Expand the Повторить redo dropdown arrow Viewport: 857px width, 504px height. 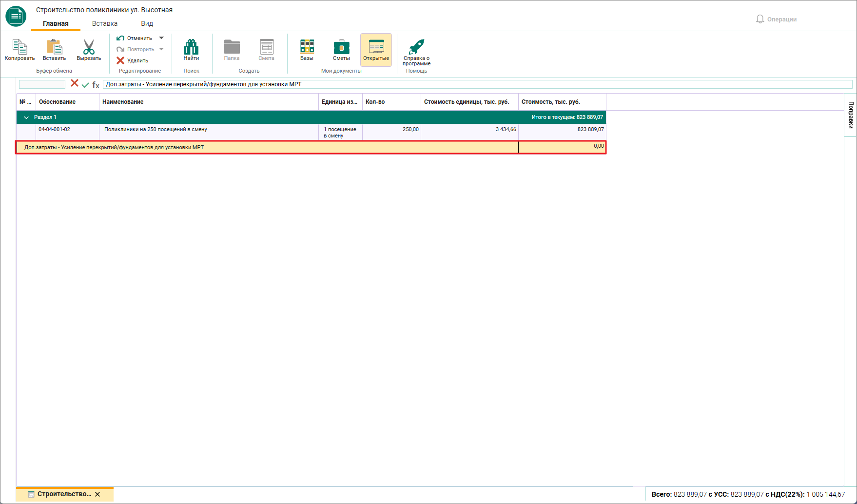(161, 49)
